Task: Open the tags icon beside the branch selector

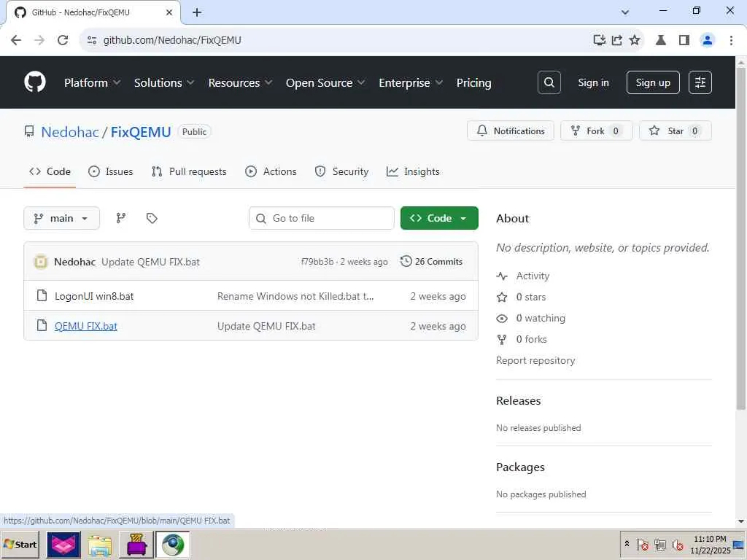Action: click(152, 218)
